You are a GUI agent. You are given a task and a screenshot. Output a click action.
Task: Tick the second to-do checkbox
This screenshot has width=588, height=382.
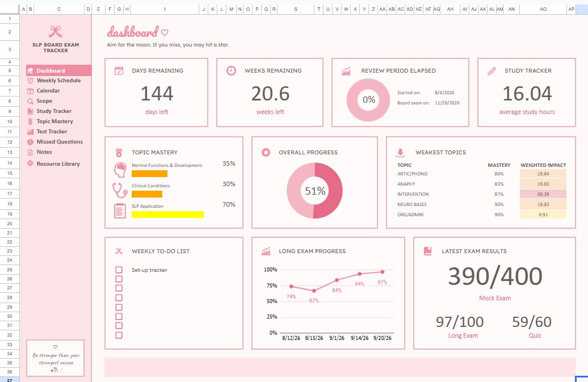click(x=119, y=279)
